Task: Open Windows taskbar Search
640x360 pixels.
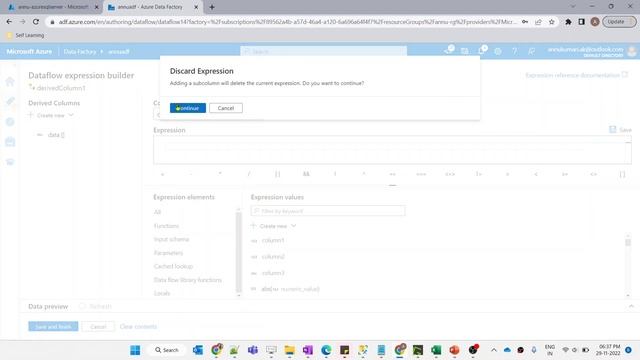Action: click(167, 350)
